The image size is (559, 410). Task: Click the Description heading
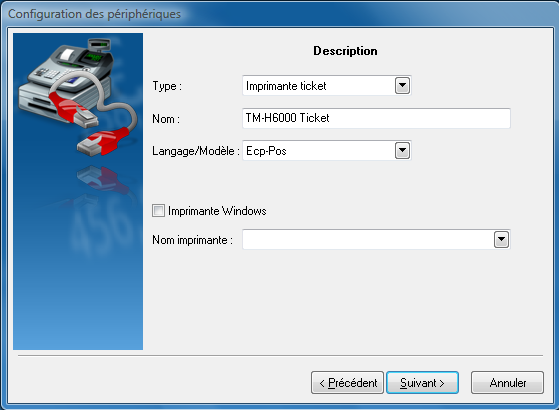click(x=345, y=51)
